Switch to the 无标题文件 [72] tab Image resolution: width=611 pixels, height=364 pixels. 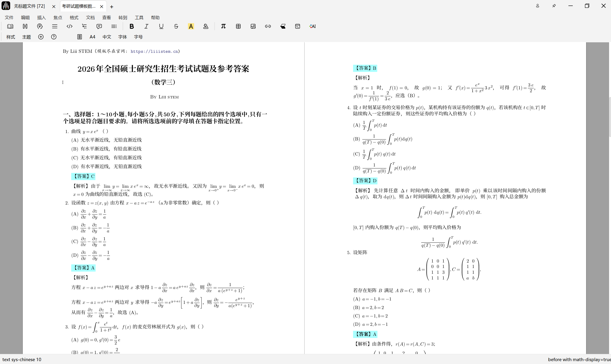[29, 6]
